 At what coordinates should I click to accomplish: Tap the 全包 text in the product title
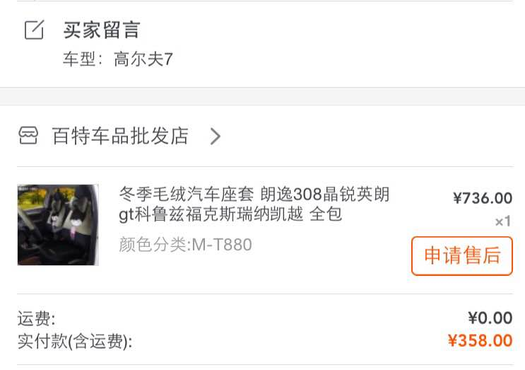point(326,214)
